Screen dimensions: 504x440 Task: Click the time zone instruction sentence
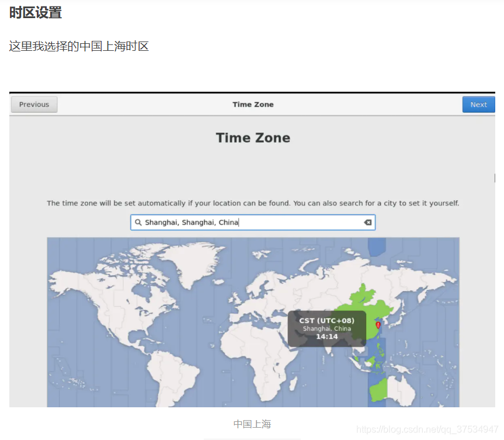(x=253, y=203)
